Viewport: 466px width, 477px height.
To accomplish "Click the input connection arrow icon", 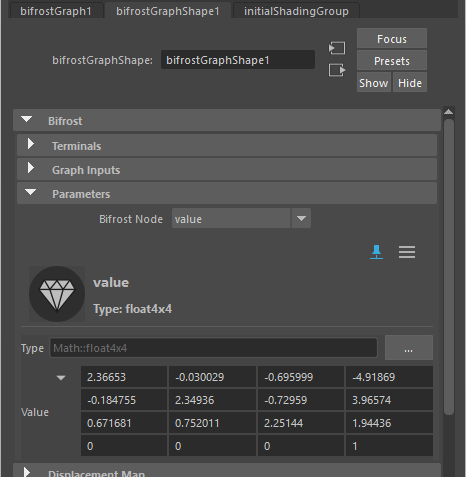I will [337, 48].
